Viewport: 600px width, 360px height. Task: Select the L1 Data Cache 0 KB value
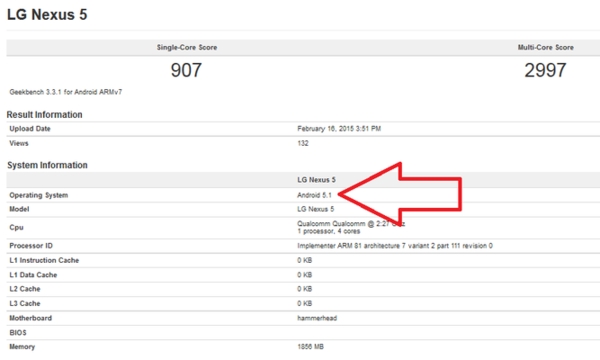[x=304, y=275]
